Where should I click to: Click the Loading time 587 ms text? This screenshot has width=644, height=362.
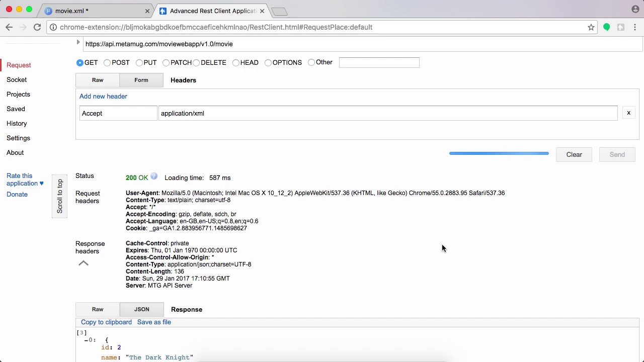pos(197,177)
